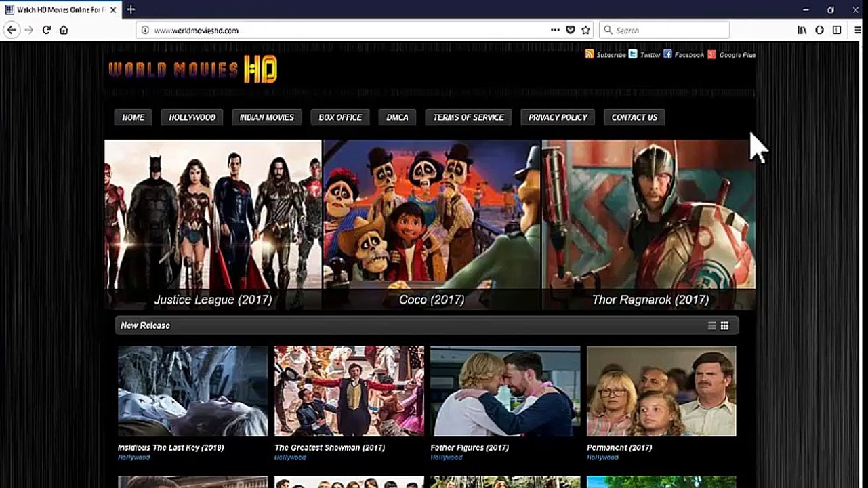
Task: Click the Twitter bird icon
Action: click(633, 54)
